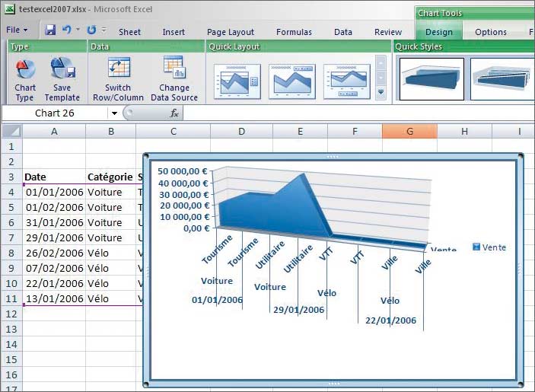Click the Switch Row/Column icon
The height and width of the screenshot is (392, 535).
[x=119, y=69]
